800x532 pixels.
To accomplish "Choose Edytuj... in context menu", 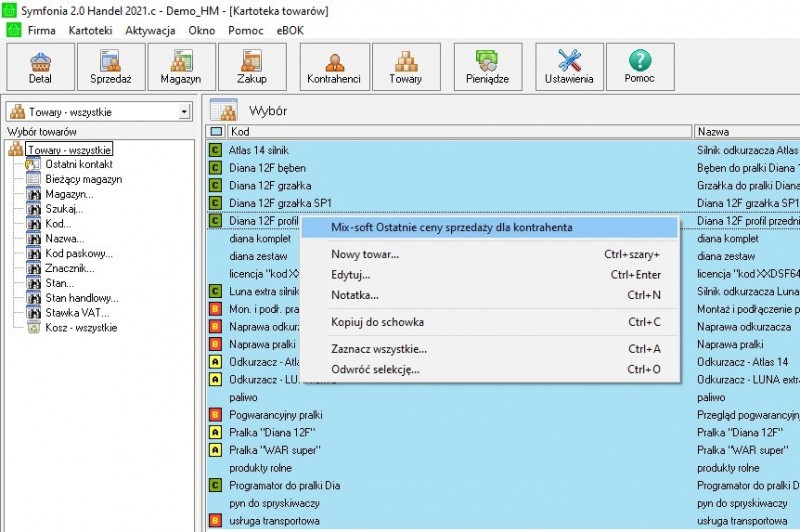I will click(x=490, y=274).
